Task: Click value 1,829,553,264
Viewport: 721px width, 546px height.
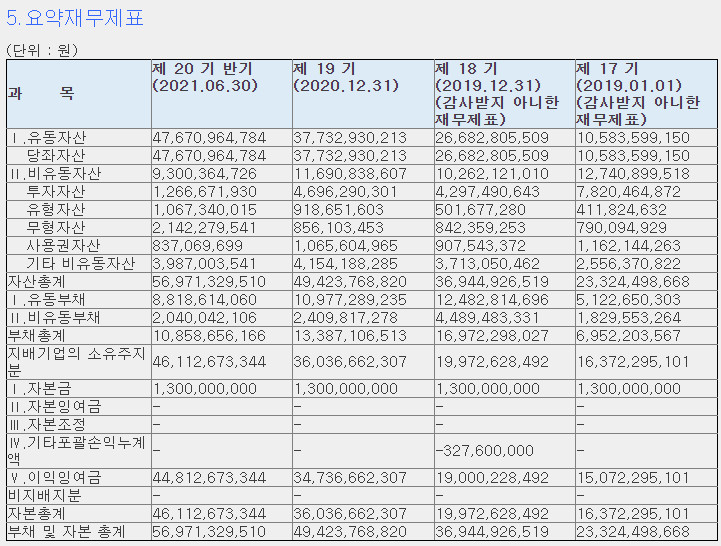Action: 629,318
